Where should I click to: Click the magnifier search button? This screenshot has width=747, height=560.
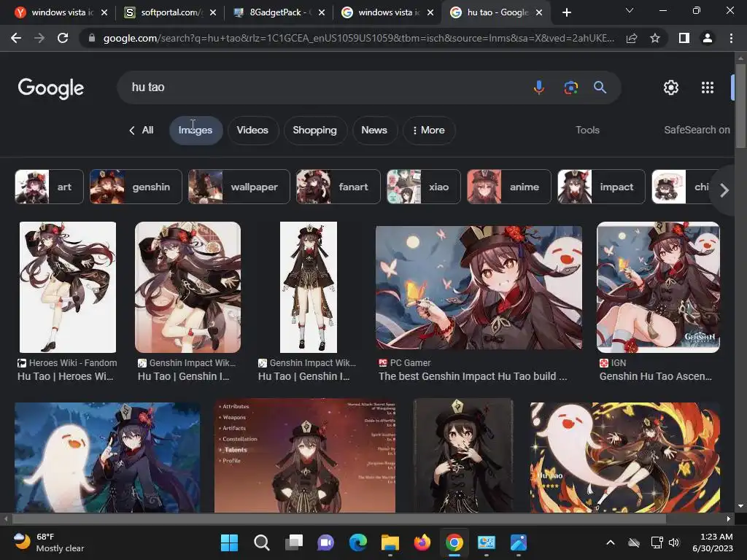[600, 87]
